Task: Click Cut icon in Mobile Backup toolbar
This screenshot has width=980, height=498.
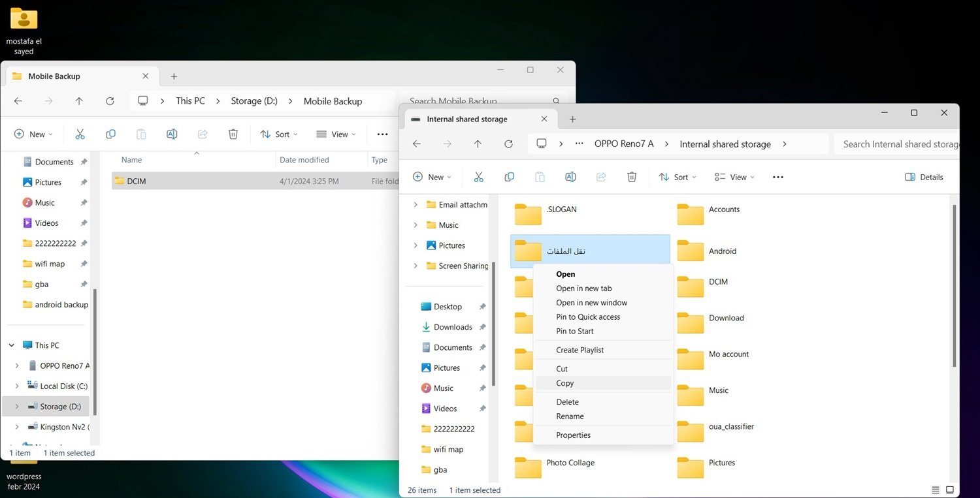Action: click(80, 134)
